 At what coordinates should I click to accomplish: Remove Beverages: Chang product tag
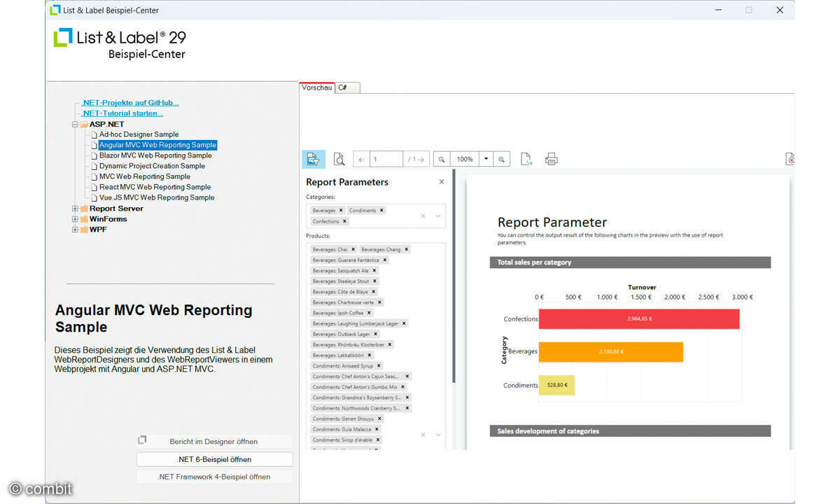[x=406, y=249]
